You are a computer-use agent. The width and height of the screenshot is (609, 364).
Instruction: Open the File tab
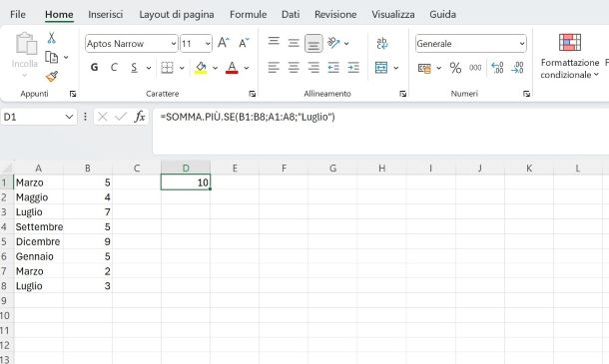pyautogui.click(x=18, y=14)
